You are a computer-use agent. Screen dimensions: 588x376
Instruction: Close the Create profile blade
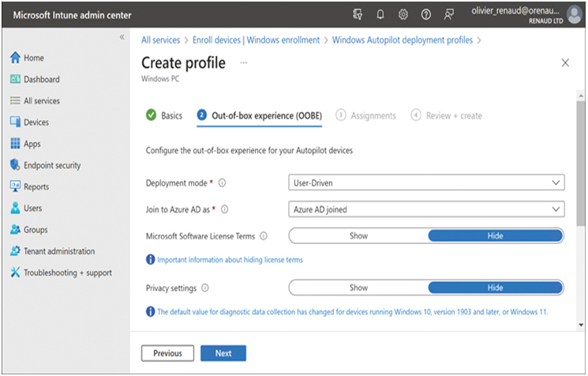pos(565,62)
